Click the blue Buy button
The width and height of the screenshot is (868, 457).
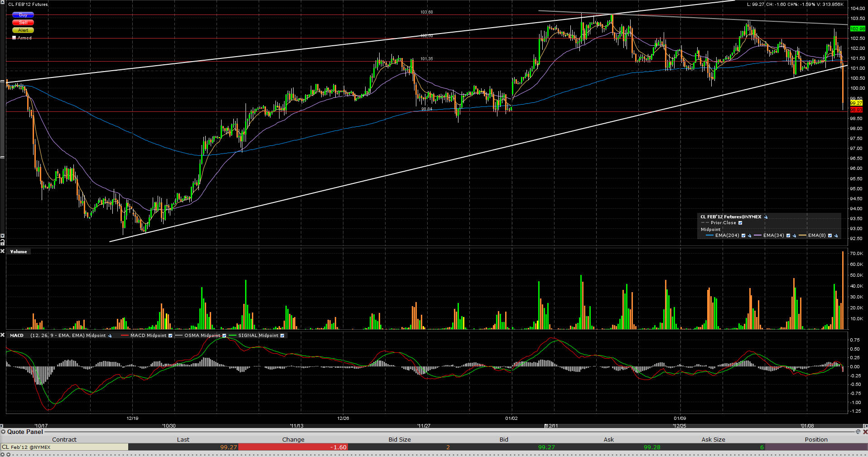[23, 15]
